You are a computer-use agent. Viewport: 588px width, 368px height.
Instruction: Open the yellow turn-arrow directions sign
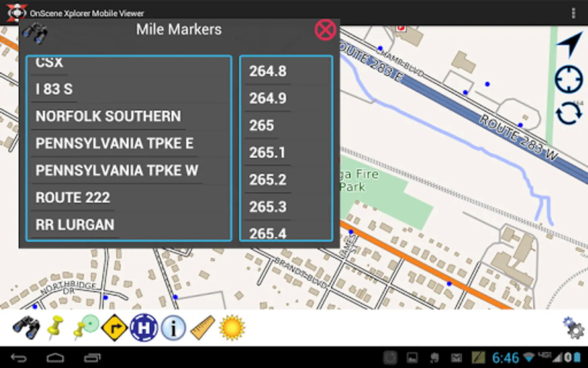point(114,328)
